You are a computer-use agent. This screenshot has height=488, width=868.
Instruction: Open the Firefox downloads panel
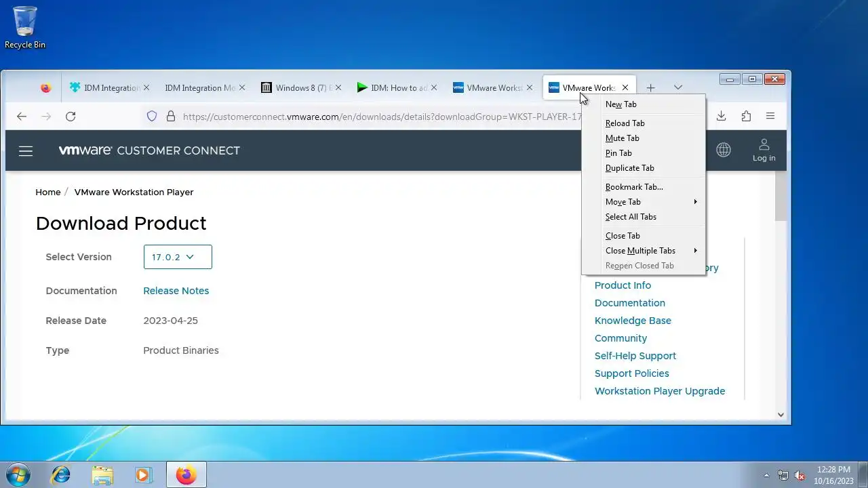tap(722, 117)
